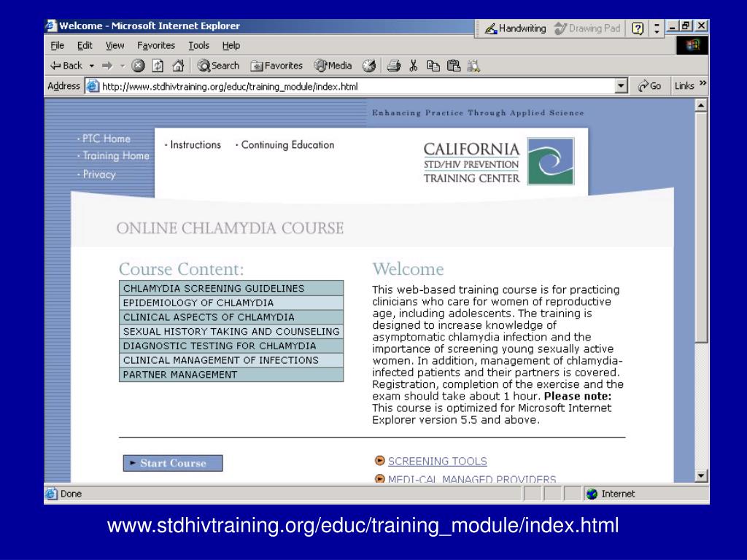This screenshot has height=560, width=747.
Task: Open the Screening Tools link
Action: click(x=438, y=461)
